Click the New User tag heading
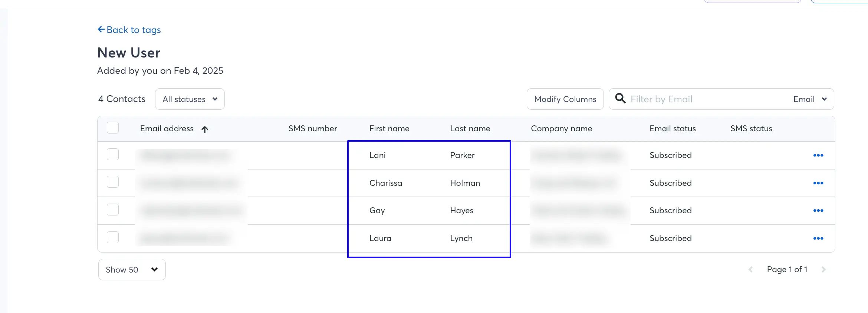This screenshot has width=868, height=313. tap(129, 53)
